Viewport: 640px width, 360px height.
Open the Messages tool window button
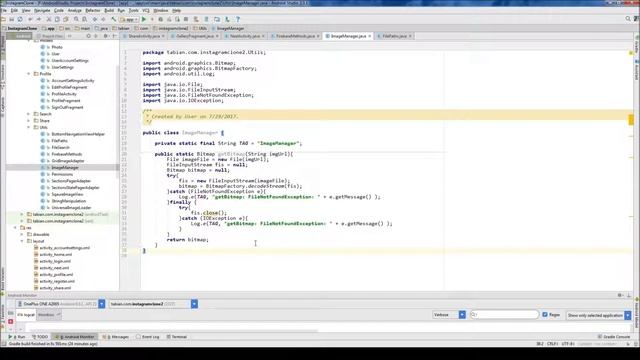click(x=116, y=337)
